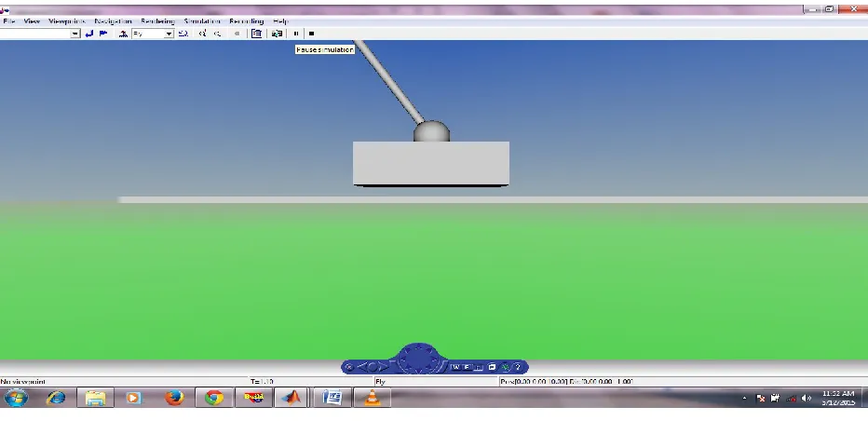
Task: Expand the viewpoint list dropdown arrow
Action: coord(75,34)
